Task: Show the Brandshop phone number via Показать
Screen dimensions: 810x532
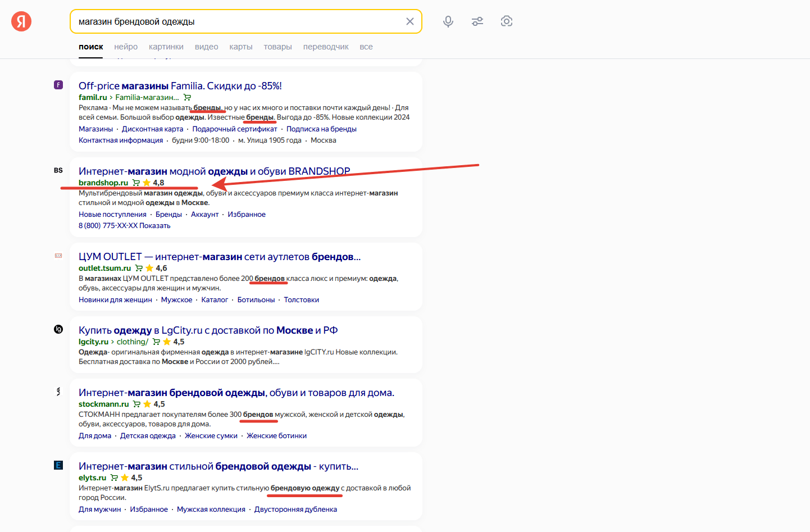Action: tap(155, 225)
